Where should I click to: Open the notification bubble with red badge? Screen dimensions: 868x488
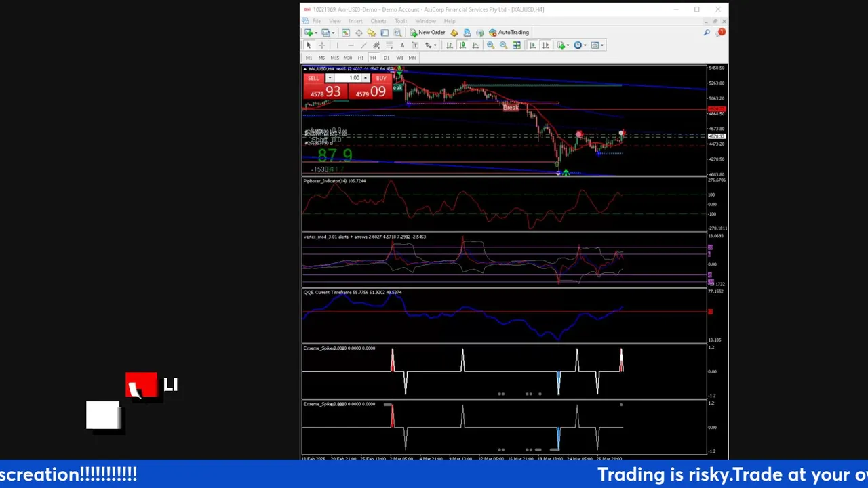pyautogui.click(x=720, y=33)
